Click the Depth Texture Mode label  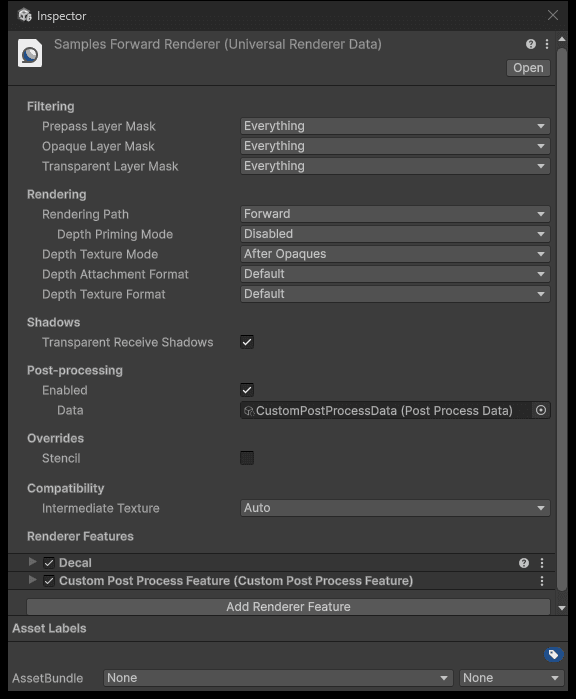pos(100,255)
